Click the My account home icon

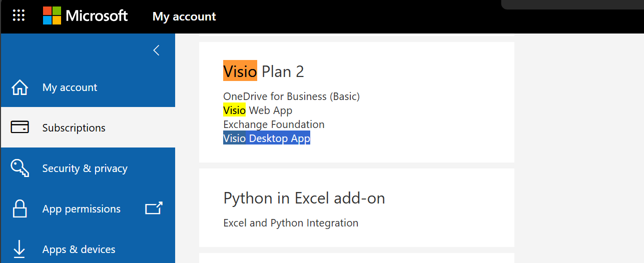[x=20, y=87]
